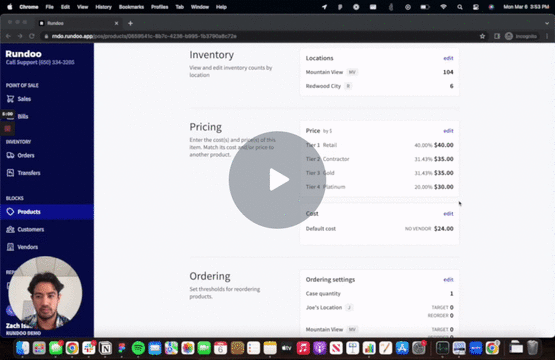Open Calendar from the dock
The height and width of the screenshot is (360, 555).
tap(221, 348)
